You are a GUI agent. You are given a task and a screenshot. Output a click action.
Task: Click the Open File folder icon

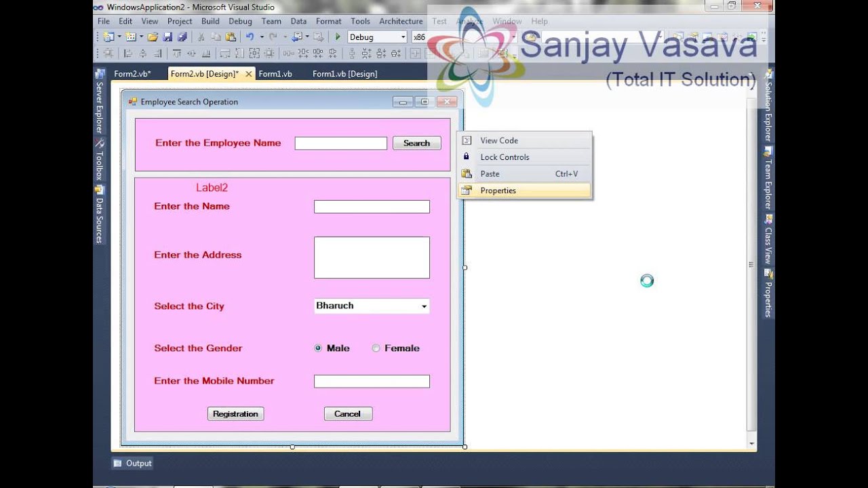click(153, 37)
